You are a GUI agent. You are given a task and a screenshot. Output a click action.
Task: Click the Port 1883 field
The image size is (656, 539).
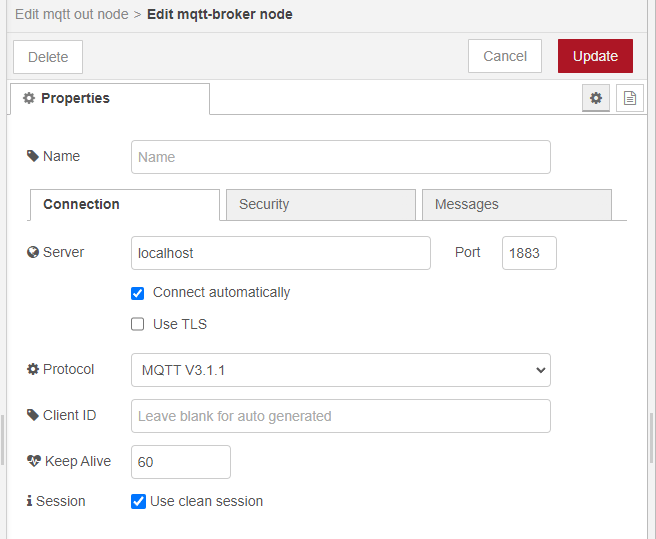pos(528,253)
